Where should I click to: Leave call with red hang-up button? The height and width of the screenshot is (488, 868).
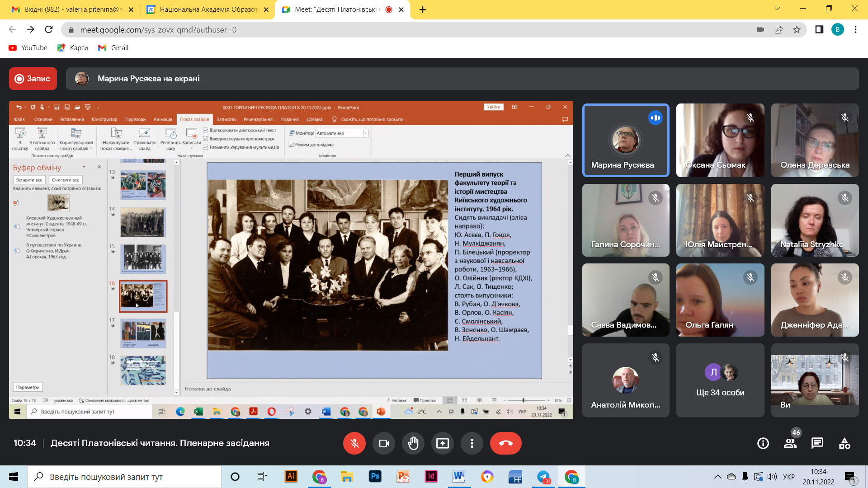point(506,443)
